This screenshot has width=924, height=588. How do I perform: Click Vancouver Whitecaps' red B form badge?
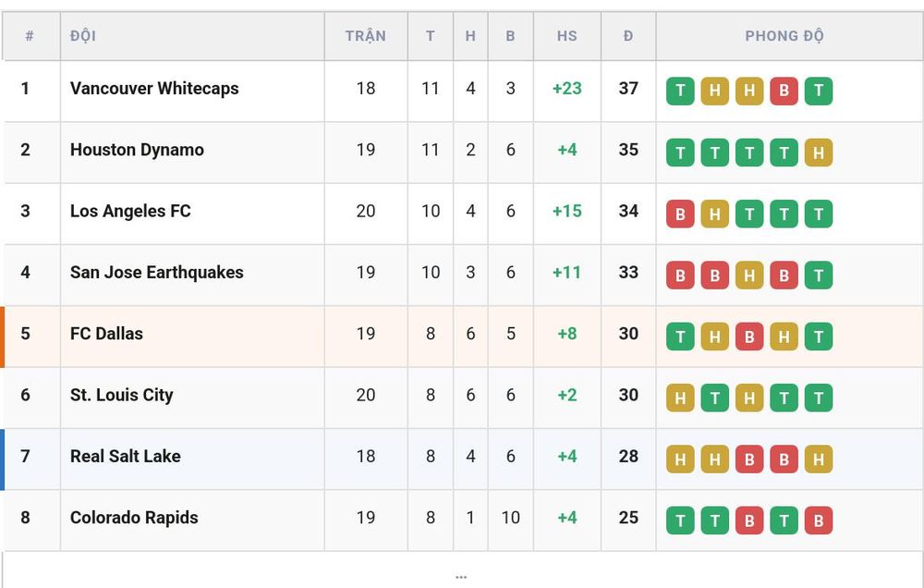tap(784, 91)
